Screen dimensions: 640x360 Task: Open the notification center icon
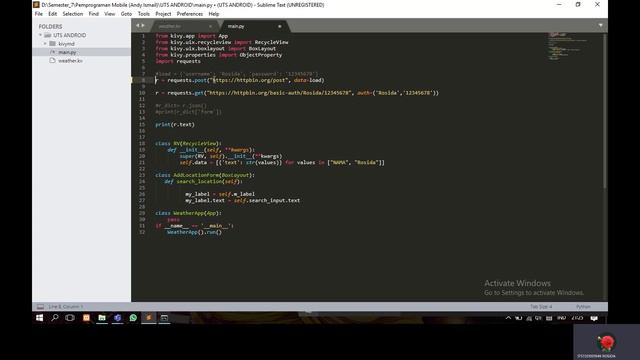(594, 318)
